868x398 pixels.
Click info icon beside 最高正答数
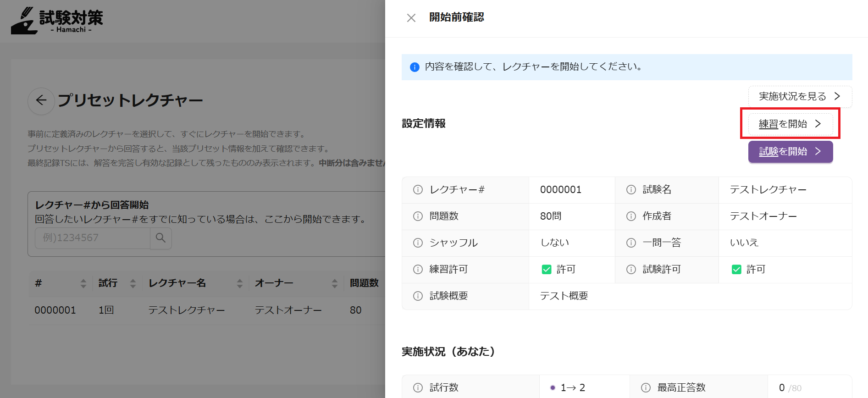coord(646,388)
